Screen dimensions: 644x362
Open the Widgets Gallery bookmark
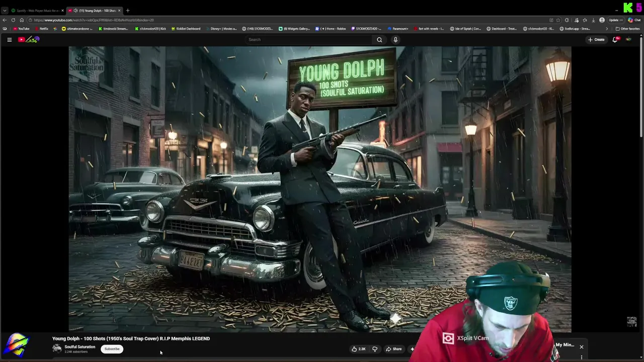click(294, 29)
